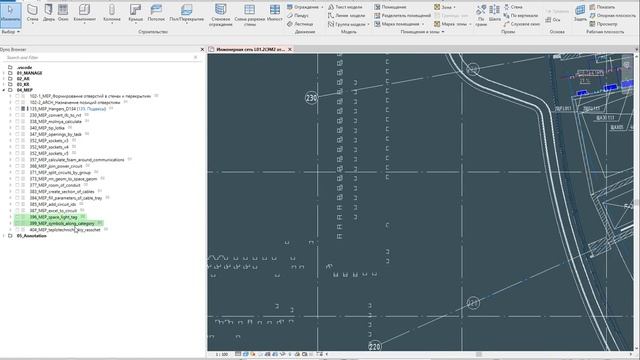Click the view scale 1:100 in status bar

[222, 354]
